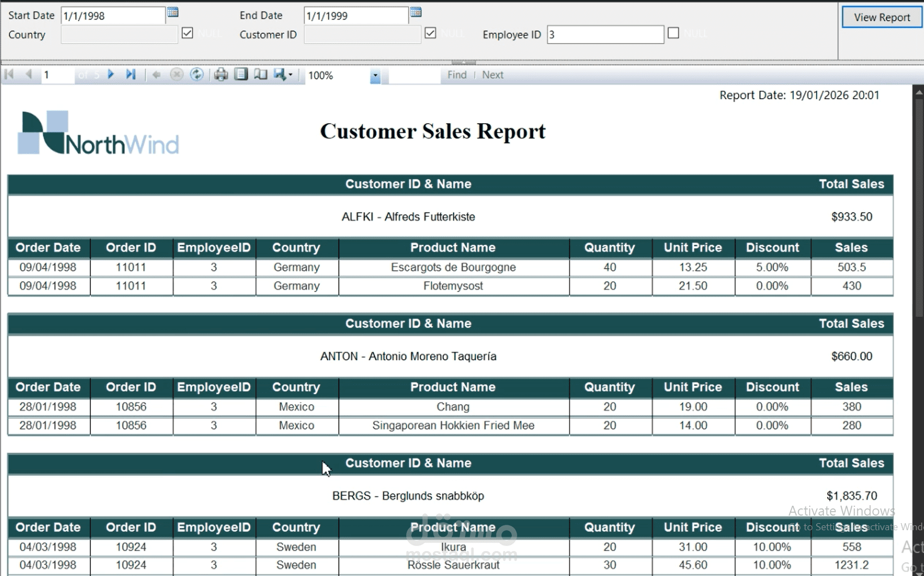Click the View Report button
The width and height of the screenshot is (924, 576).
[x=882, y=17]
